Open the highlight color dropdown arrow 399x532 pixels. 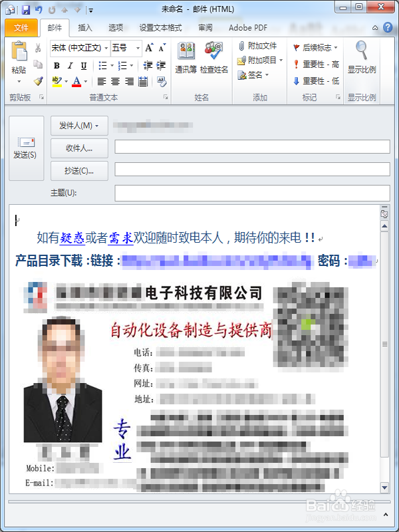pos(66,81)
